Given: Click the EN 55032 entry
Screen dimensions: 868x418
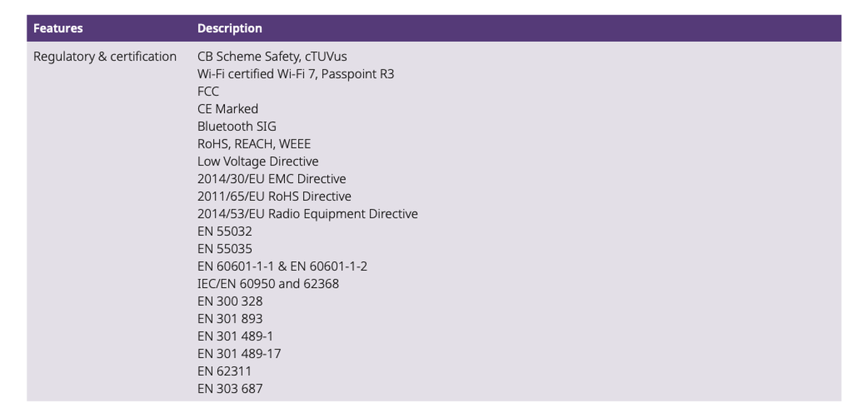Looking at the screenshot, I should point(225,231).
